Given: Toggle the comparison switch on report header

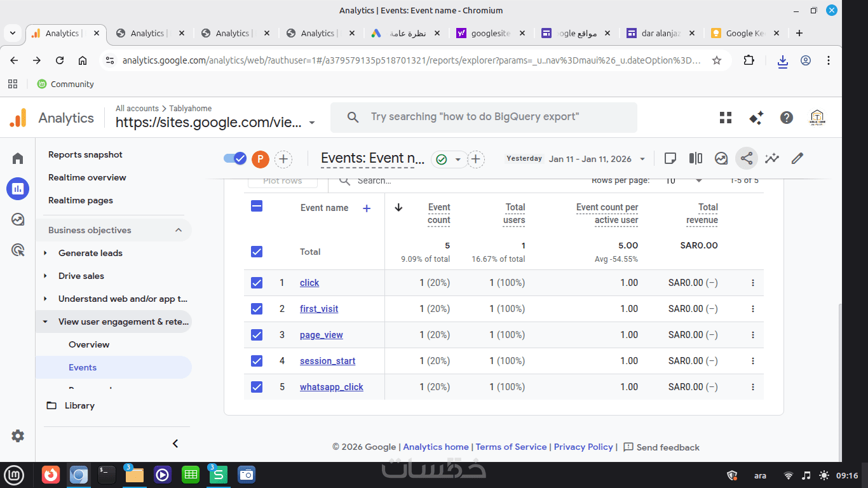Looking at the screenshot, I should [235, 158].
